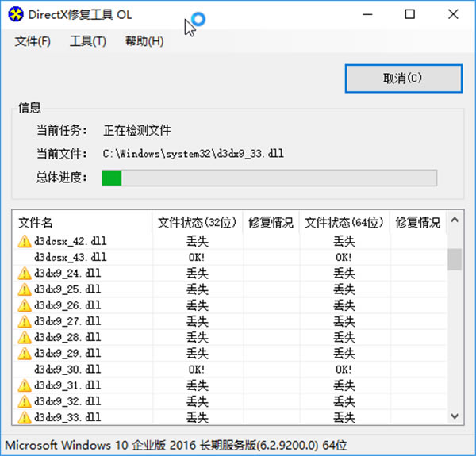Click warning icon next to d3dx9_28.dll
Viewport: 476px width, 456px height.
pos(24,337)
